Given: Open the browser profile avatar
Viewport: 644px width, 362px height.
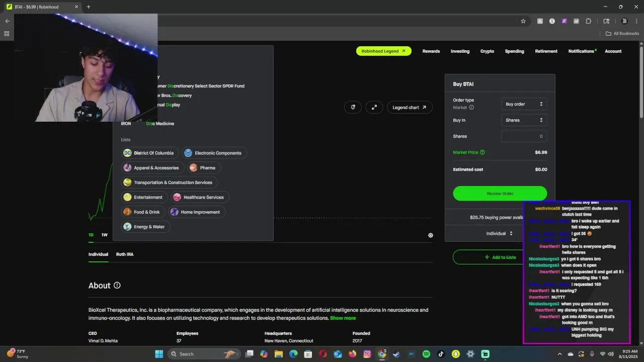Looking at the screenshot, I should [x=624, y=21].
